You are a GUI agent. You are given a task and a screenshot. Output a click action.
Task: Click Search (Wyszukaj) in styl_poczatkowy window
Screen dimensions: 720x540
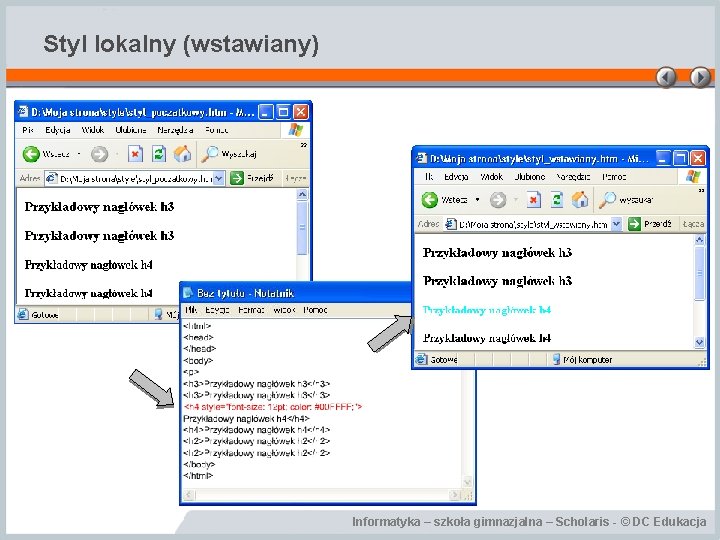(229, 154)
